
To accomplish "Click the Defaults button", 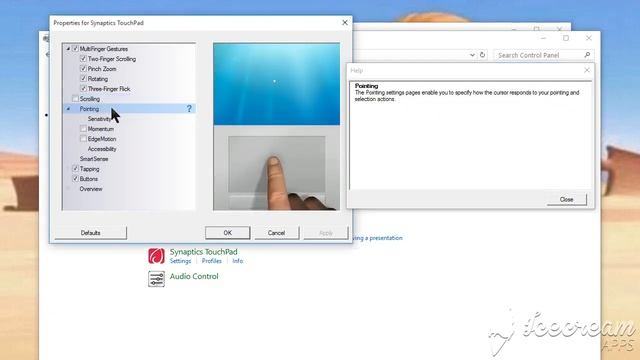I will (x=91, y=233).
